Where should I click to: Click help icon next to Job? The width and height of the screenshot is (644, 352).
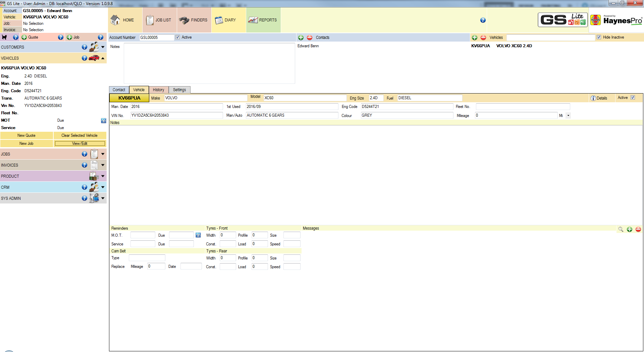pyautogui.click(x=101, y=37)
